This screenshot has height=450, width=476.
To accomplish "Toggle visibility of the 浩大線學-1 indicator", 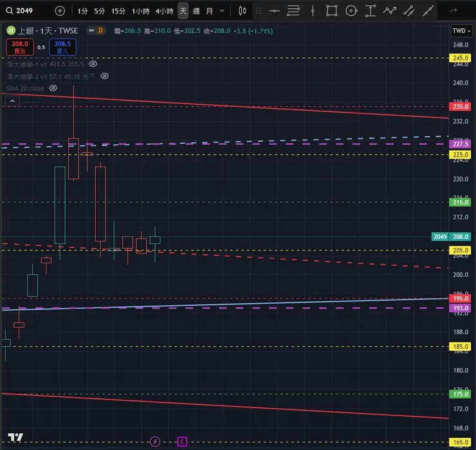I will (93, 64).
